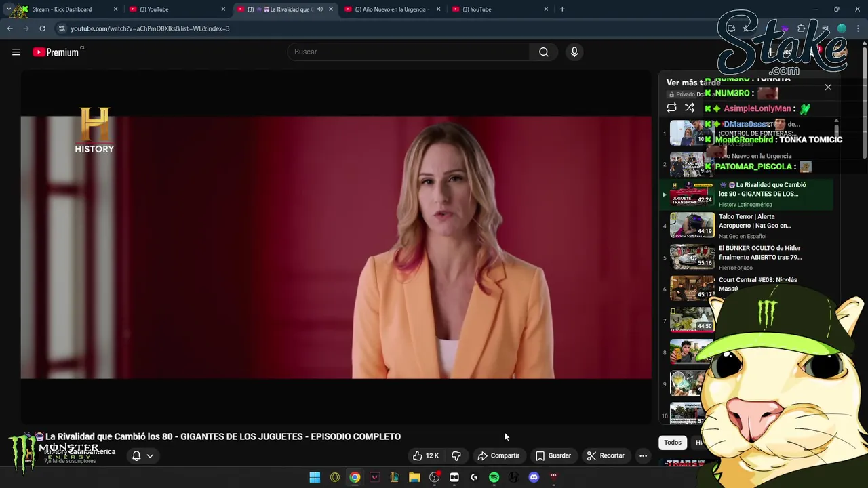Image resolution: width=868 pixels, height=488 pixels.
Task: Open a new browser tab
Action: [562, 9]
